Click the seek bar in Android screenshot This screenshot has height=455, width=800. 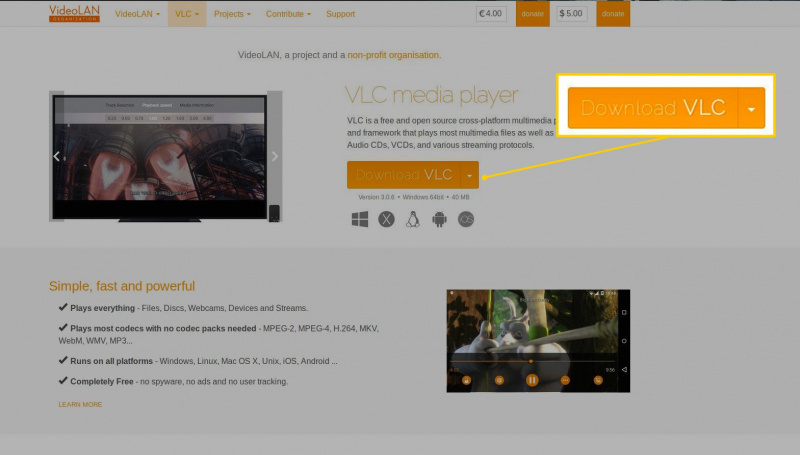click(532, 361)
